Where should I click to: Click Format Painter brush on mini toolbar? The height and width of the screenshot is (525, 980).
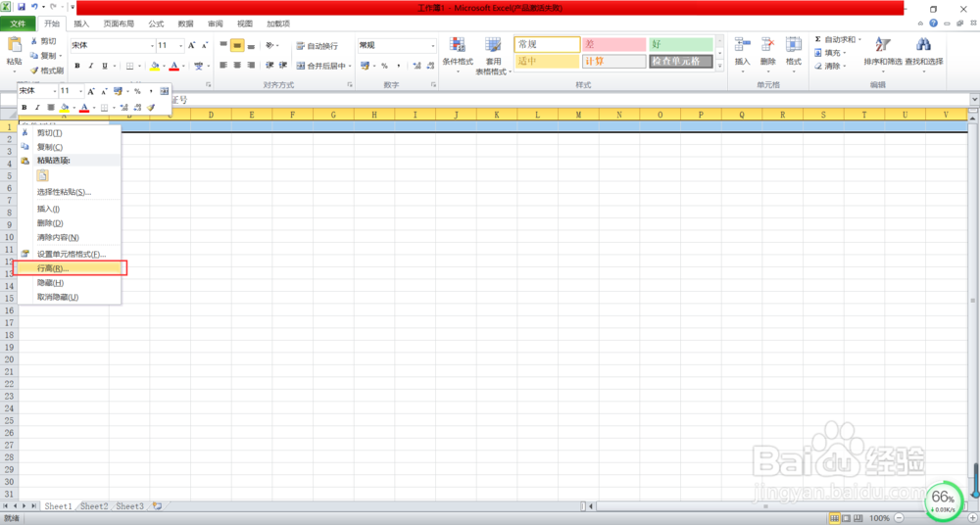click(x=151, y=108)
